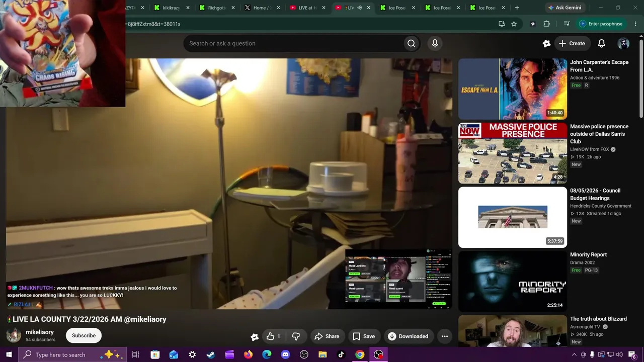Subscribe to the mikeliaory channel
The height and width of the screenshot is (362, 644).
tap(84, 335)
